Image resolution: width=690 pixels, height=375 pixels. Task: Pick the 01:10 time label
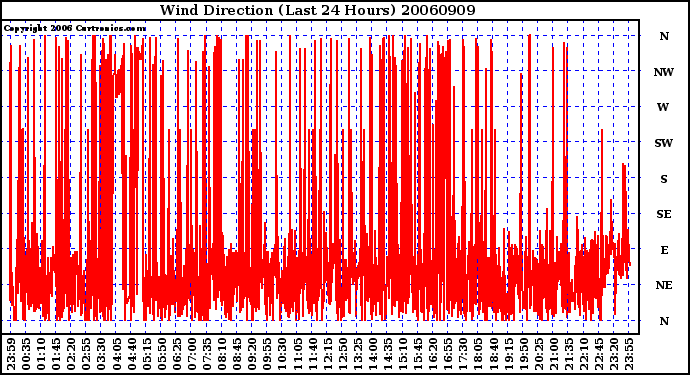click(41, 354)
